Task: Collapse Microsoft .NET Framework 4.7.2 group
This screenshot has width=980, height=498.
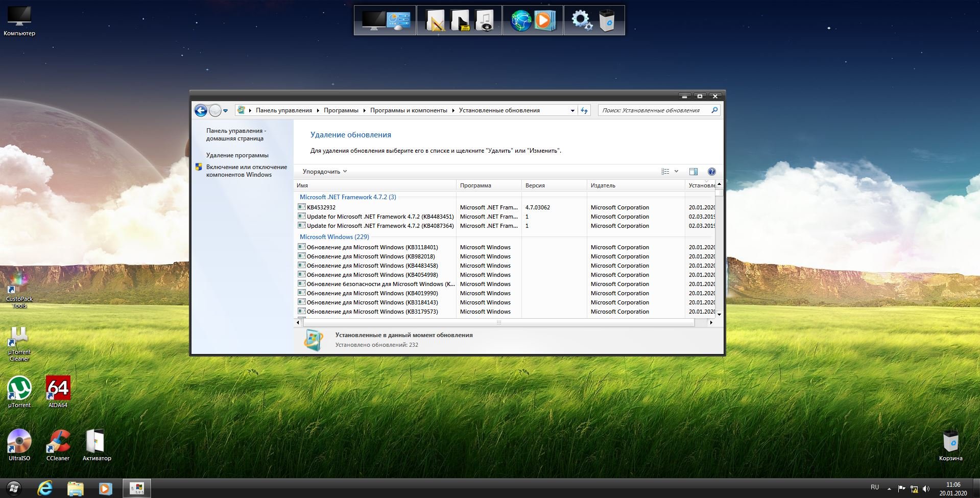Action: pyautogui.click(x=348, y=197)
